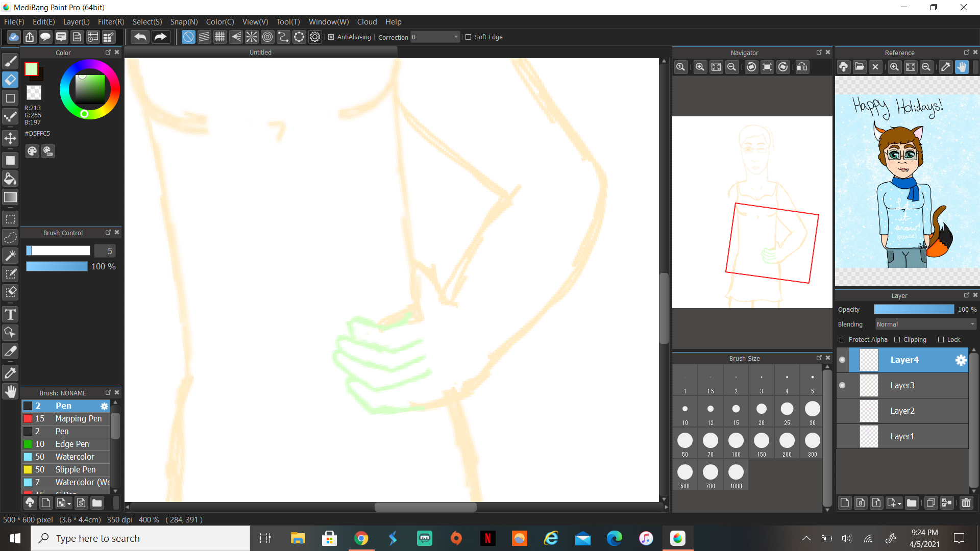The height and width of the screenshot is (551, 980).
Task: Select the Stipple Pen brush
Action: click(x=66, y=470)
